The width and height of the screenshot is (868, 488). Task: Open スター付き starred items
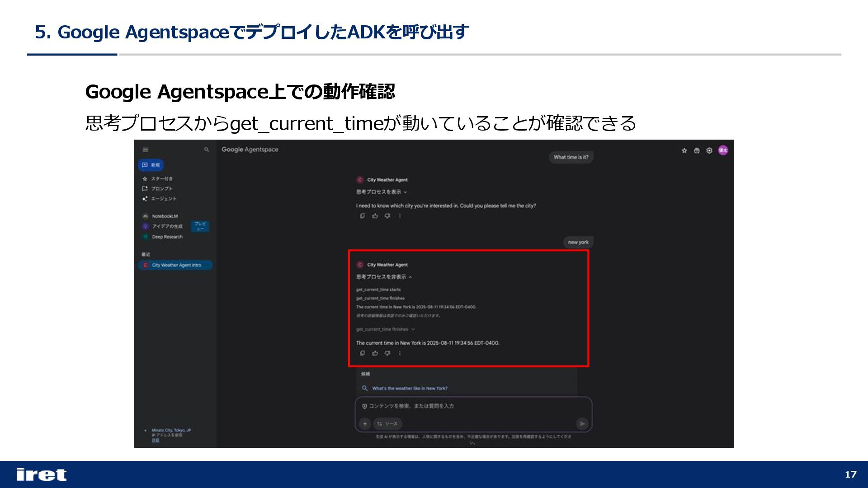157,179
